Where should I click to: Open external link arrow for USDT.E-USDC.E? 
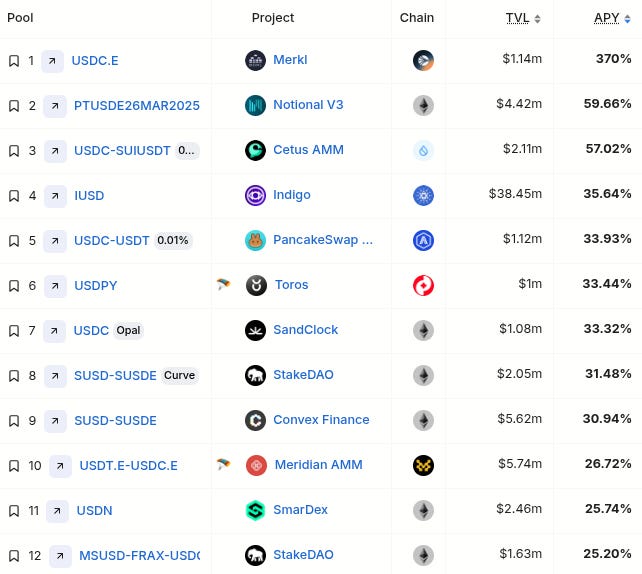tap(61, 467)
